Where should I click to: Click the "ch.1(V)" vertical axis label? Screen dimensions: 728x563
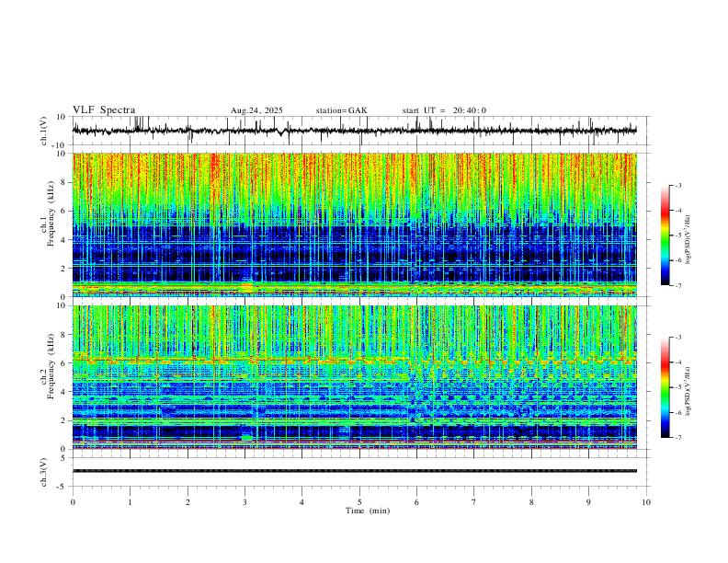44,131
